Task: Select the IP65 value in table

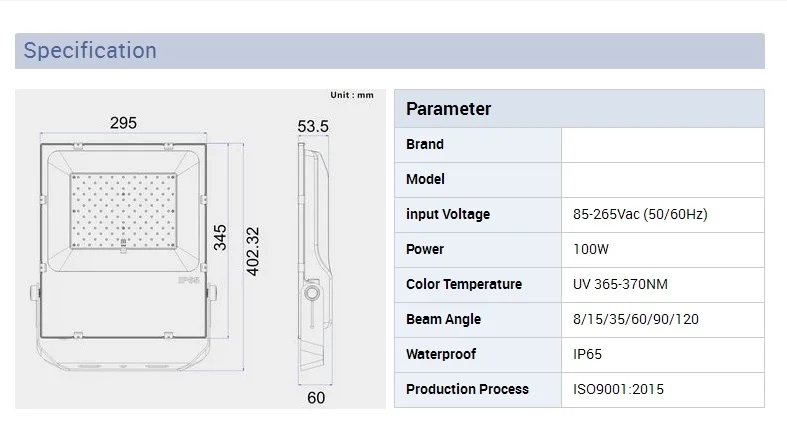Action: [x=587, y=354]
